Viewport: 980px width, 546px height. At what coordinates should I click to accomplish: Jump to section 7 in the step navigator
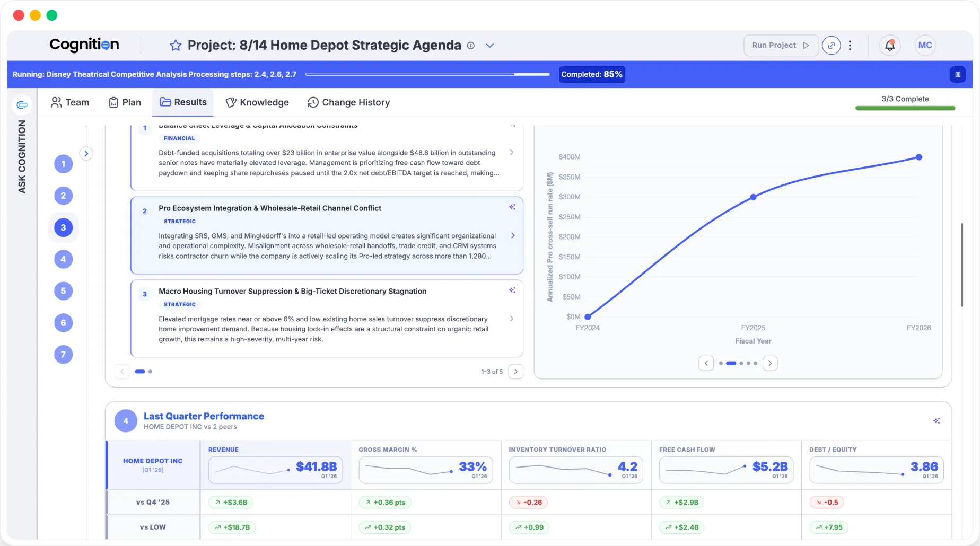point(64,355)
